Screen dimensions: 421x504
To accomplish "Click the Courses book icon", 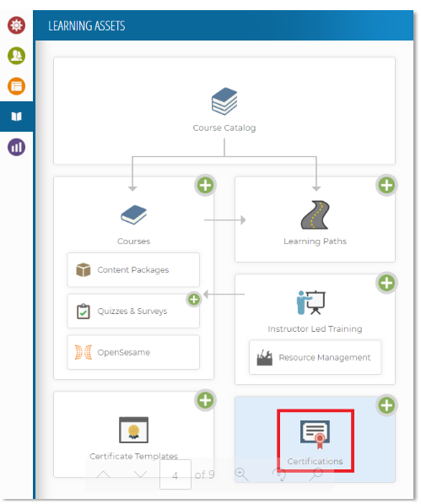I will [x=133, y=214].
